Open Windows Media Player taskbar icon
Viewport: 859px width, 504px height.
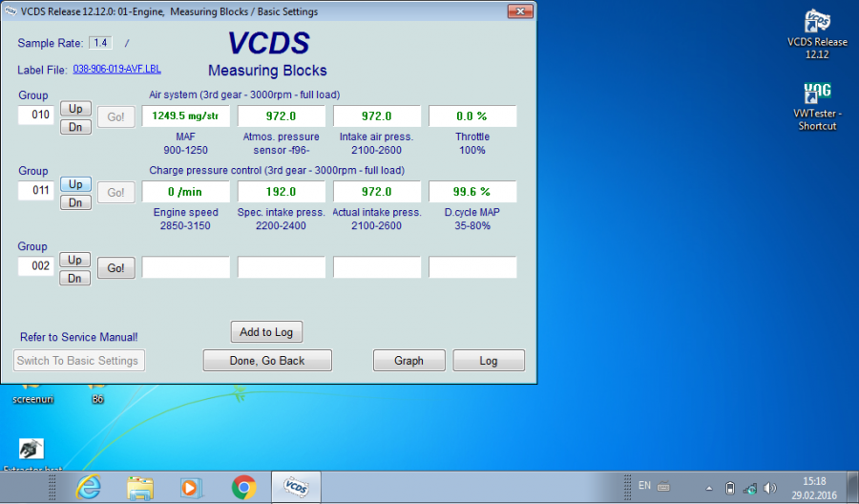tap(192, 488)
